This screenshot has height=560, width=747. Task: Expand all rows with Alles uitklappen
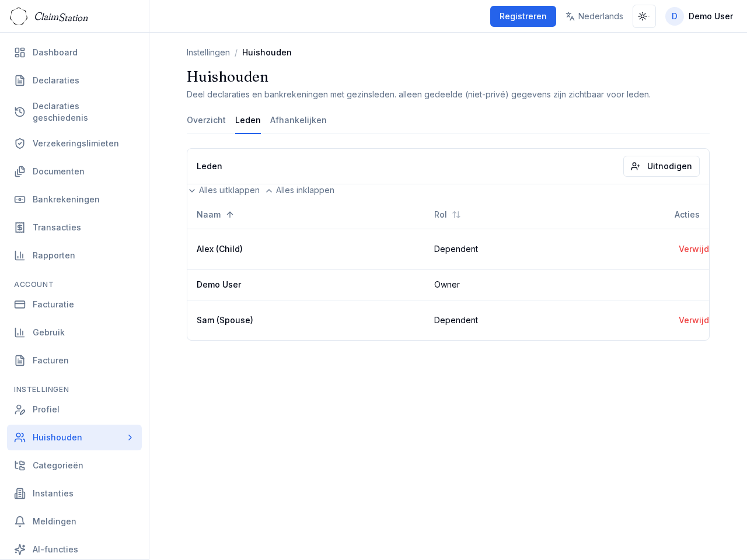[224, 190]
